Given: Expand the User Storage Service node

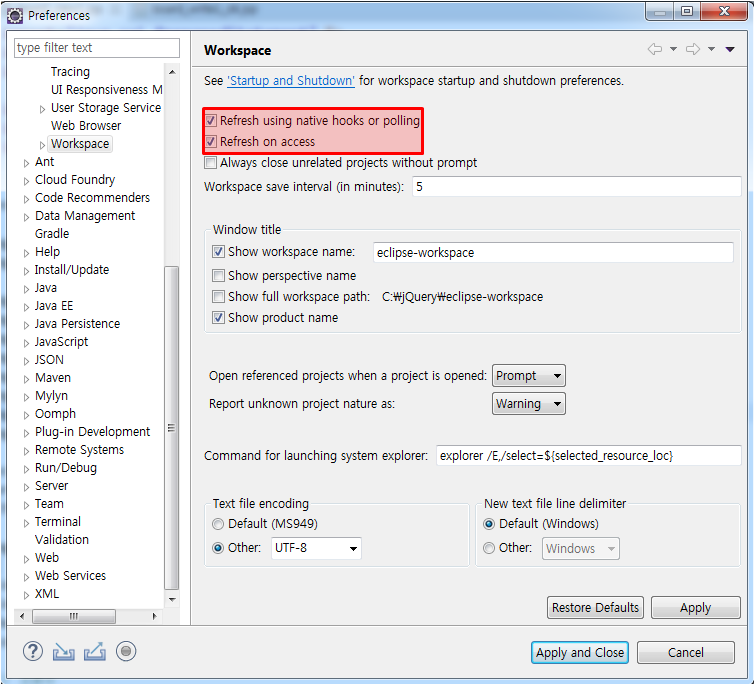Looking at the screenshot, I should 42,109.
